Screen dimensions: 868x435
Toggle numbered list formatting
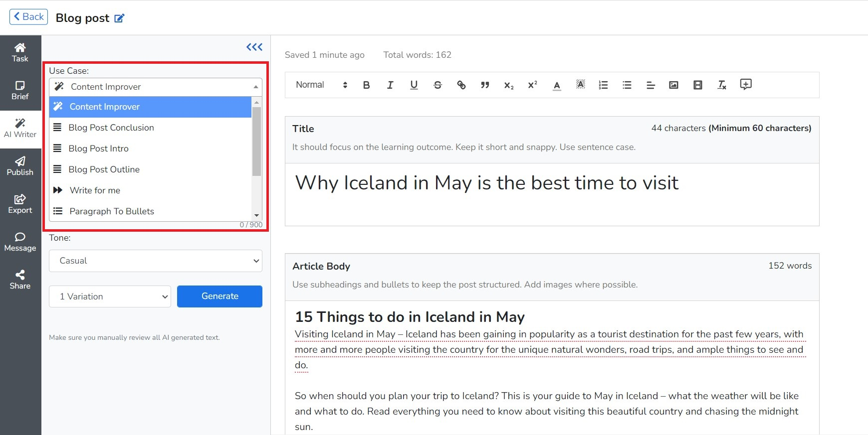click(x=603, y=85)
